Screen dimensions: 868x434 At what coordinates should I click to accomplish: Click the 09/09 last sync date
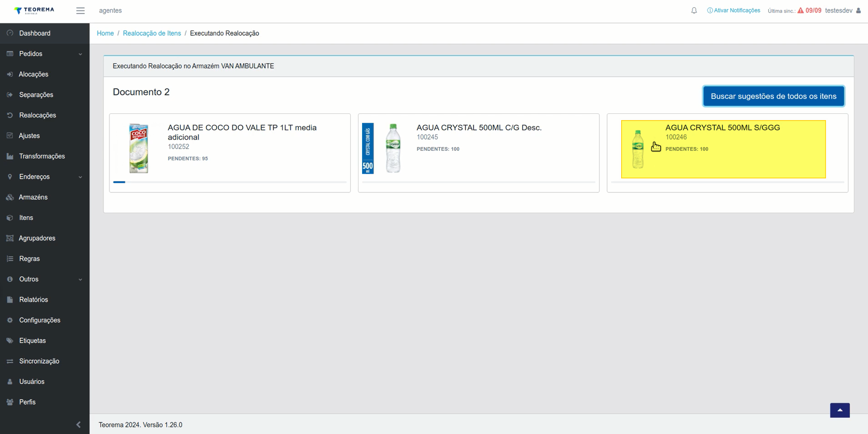(x=813, y=10)
